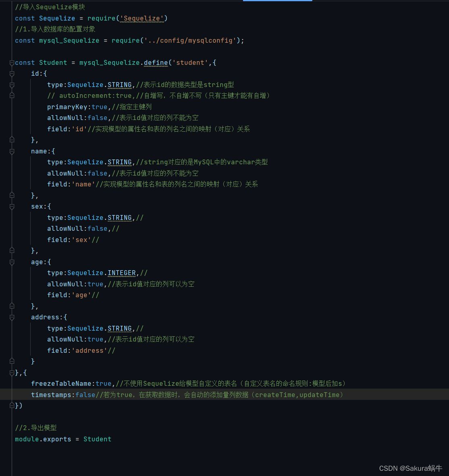Collapse the Student model definition fold
The image size is (449, 476).
coord(12,62)
